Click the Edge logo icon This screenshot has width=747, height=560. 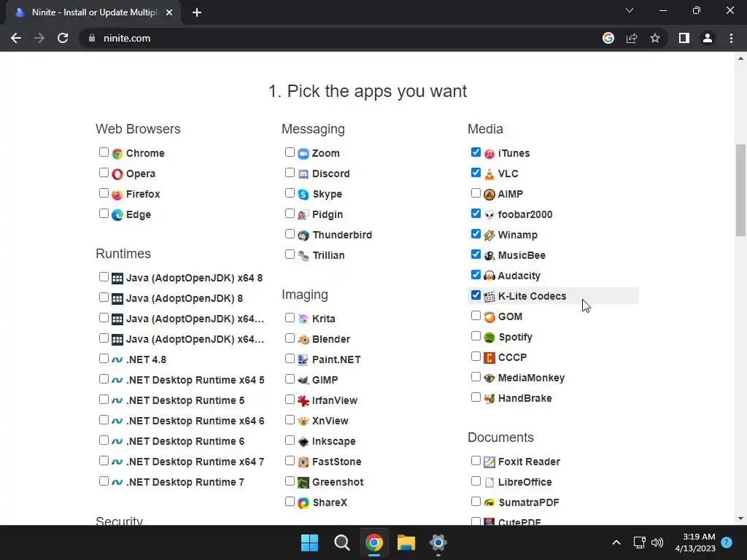117,215
